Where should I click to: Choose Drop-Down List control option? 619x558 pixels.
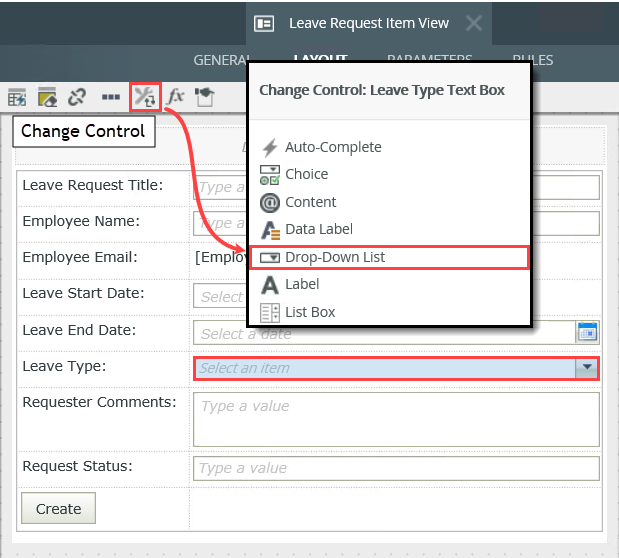pos(389,257)
